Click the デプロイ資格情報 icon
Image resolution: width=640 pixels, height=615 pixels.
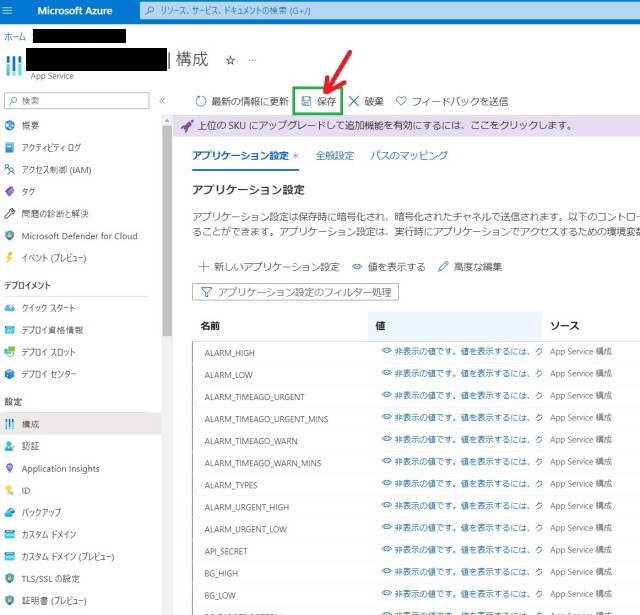pos(9,330)
